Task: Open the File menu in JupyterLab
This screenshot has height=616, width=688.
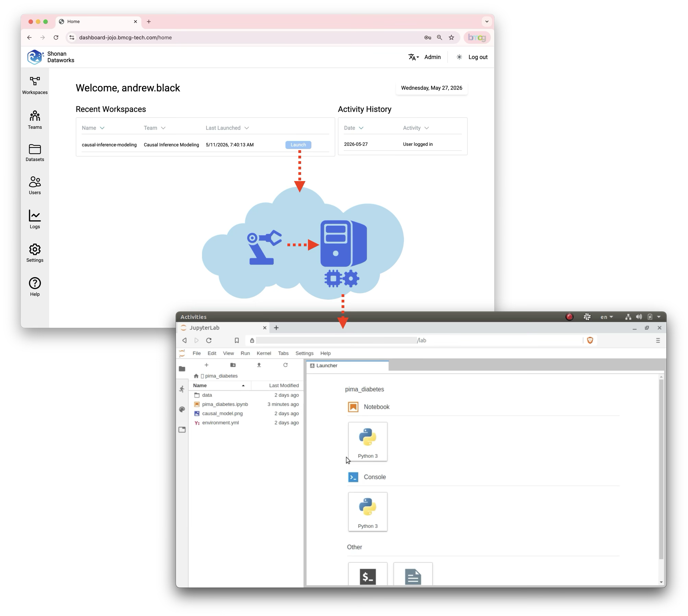Action: 197,353
